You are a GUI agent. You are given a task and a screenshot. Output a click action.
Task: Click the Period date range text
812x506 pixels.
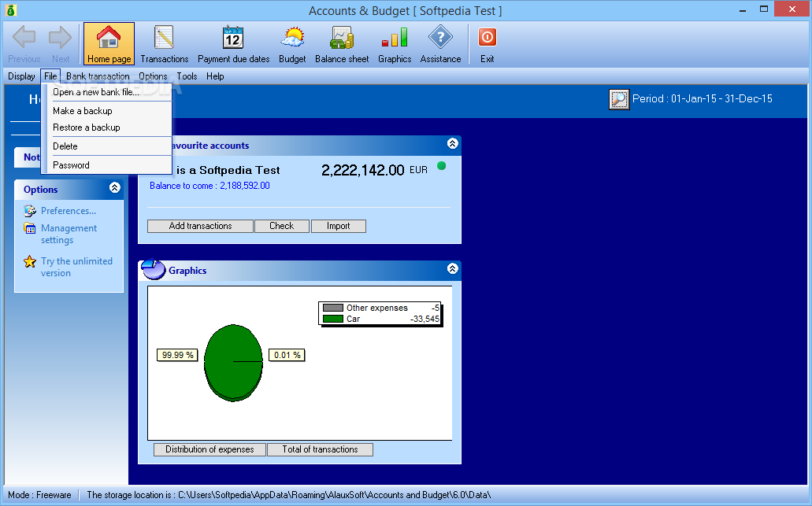coord(703,99)
